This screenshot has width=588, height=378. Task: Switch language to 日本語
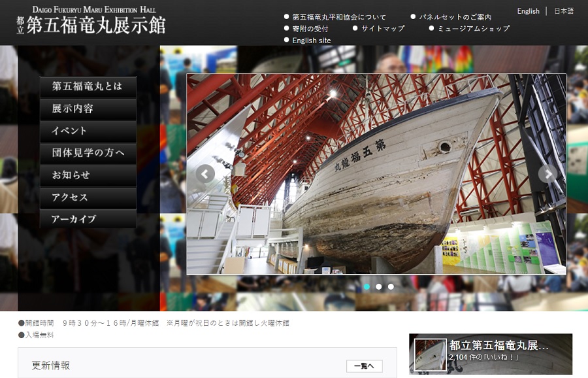click(x=564, y=11)
